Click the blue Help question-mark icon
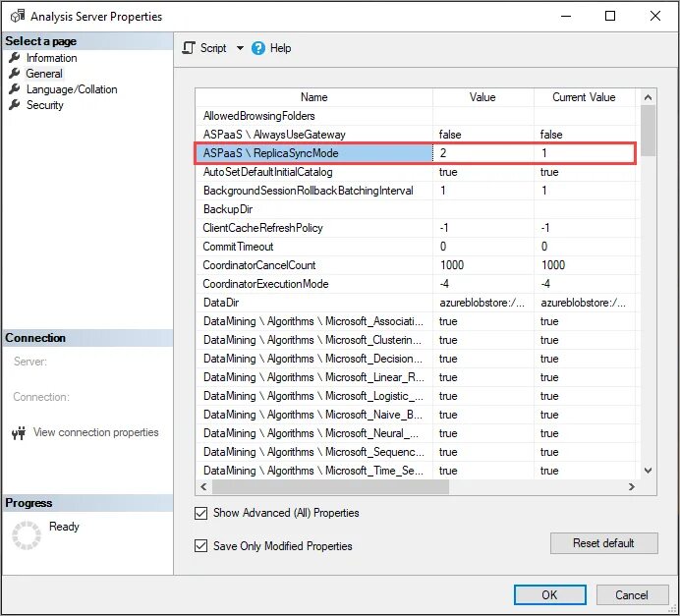The width and height of the screenshot is (680, 616). click(x=258, y=48)
